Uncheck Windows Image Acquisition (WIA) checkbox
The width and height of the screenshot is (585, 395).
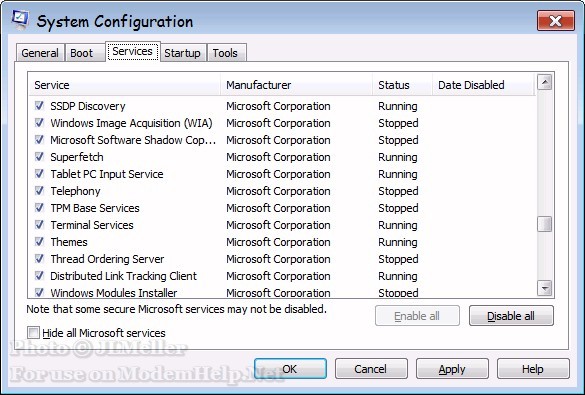[39, 123]
